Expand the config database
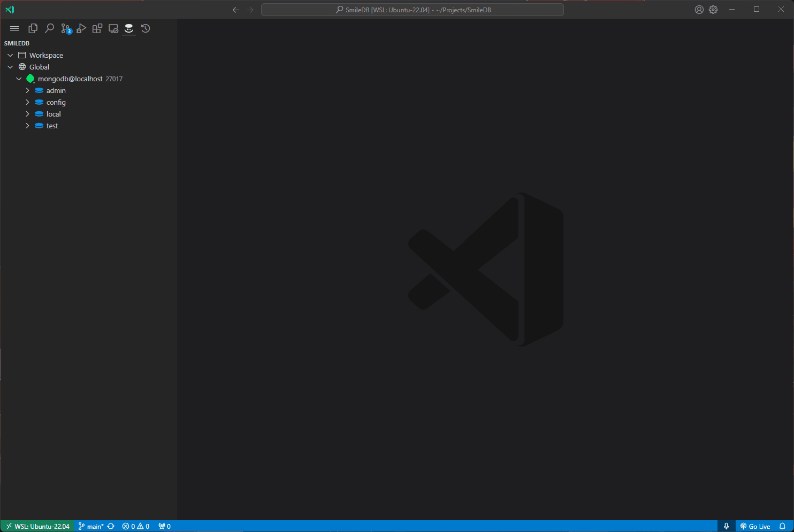This screenshot has height=532, width=794. [27, 102]
